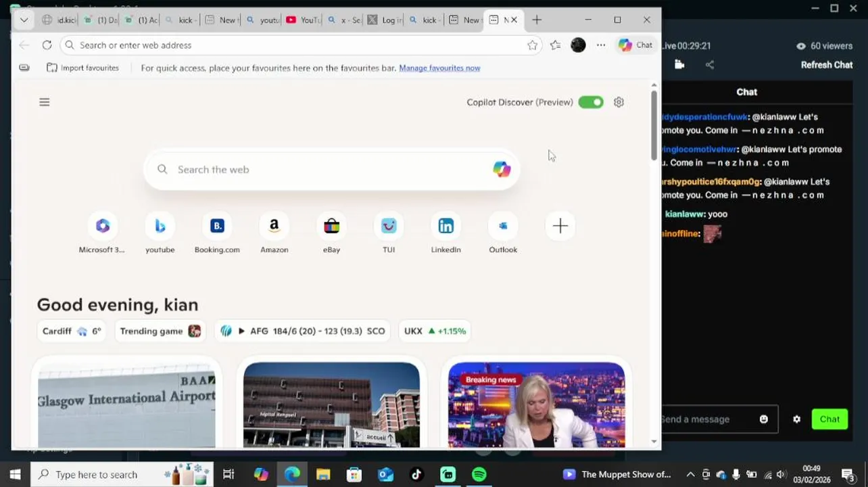The height and width of the screenshot is (487, 868).
Task: Click the Windows taskbar search box
Action: (122, 475)
